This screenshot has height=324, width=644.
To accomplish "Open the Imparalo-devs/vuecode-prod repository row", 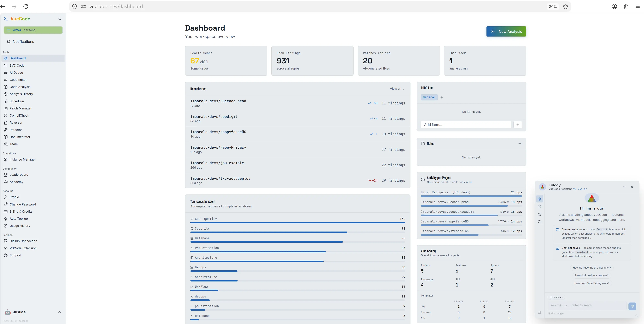I will tap(298, 103).
